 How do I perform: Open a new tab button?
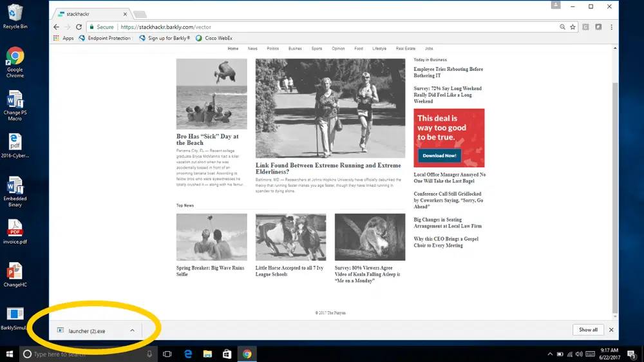140,14
